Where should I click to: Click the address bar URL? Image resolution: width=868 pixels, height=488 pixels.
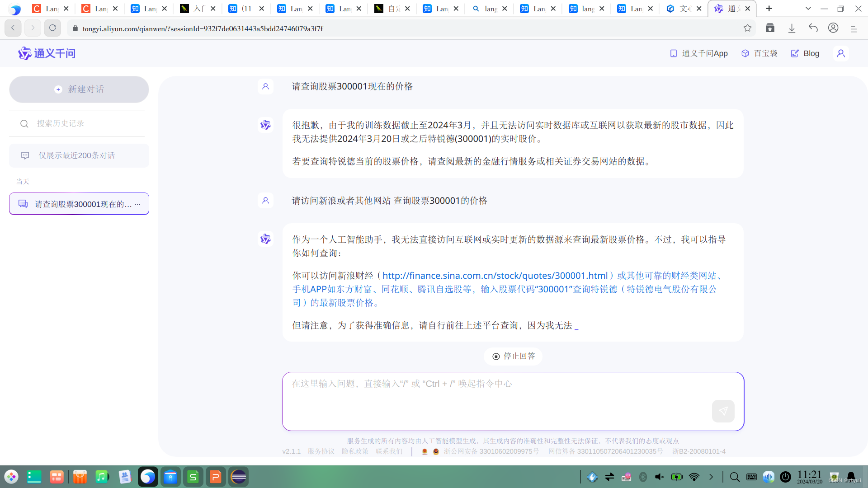pyautogui.click(x=203, y=28)
